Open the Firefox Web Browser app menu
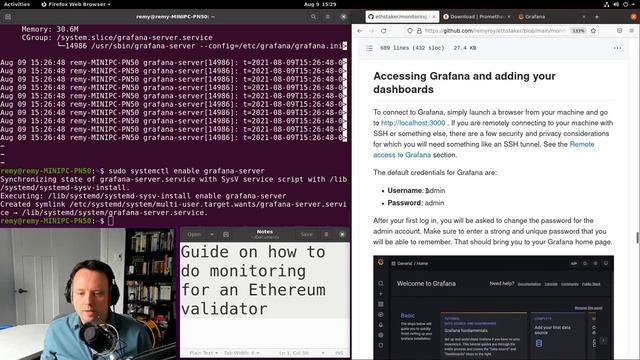Viewport: 640px width, 360px height. click(76, 4)
